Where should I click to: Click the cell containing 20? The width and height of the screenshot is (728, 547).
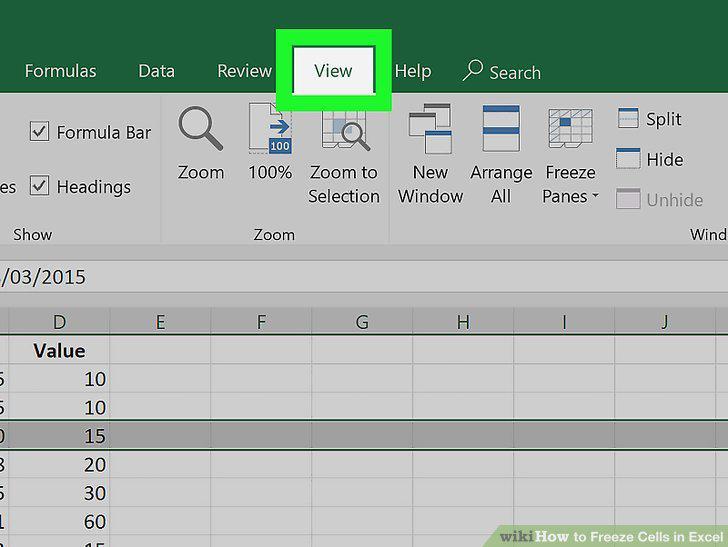coord(59,464)
